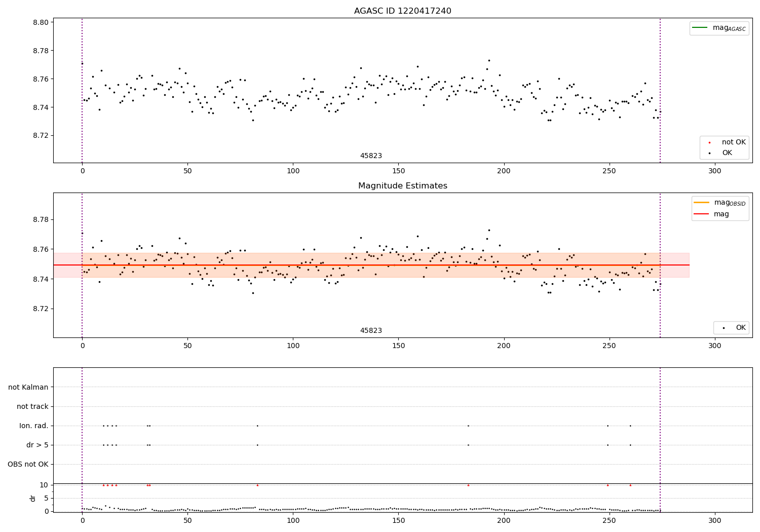Click the '10' tick on the dr axis
This screenshot has height=532, width=760.
click(x=44, y=485)
